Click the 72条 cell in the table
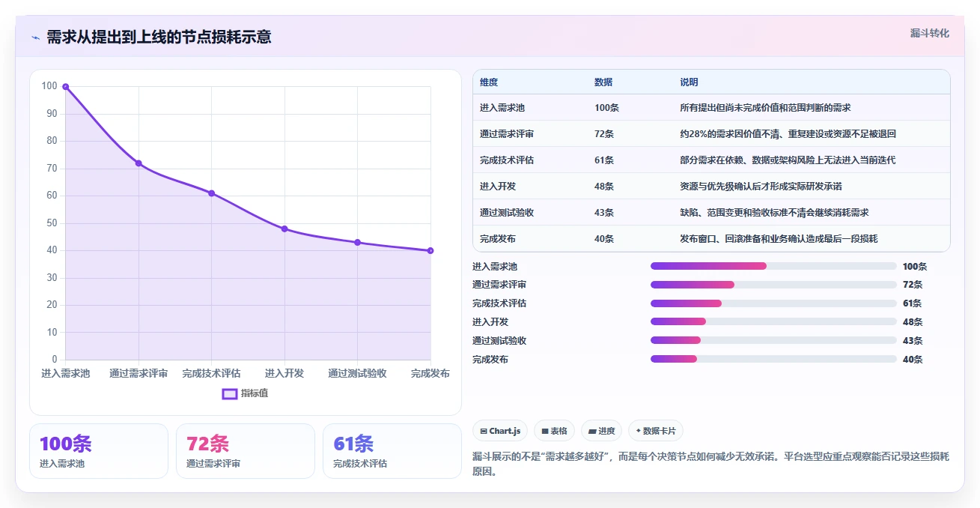This screenshot has height=508, width=980. [x=604, y=134]
